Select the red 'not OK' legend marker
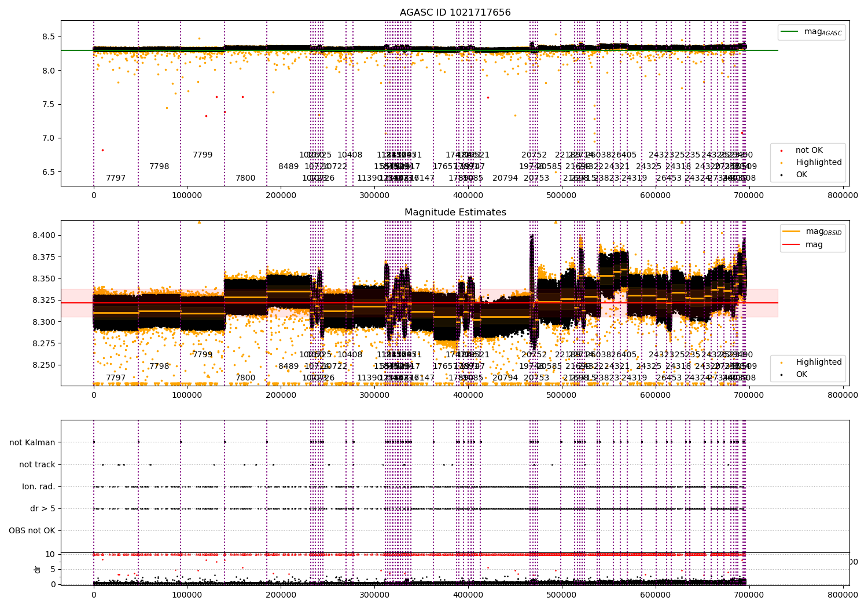The image size is (868, 608). pyautogui.click(x=781, y=151)
